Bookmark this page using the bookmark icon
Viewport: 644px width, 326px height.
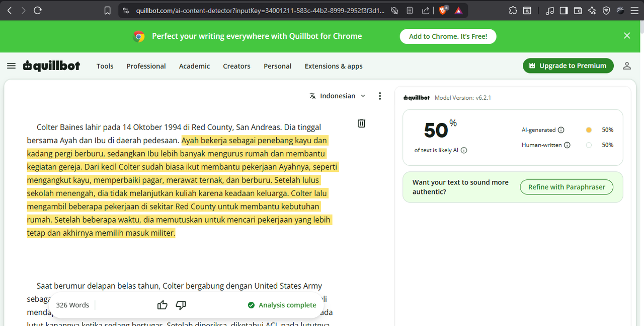[107, 10]
